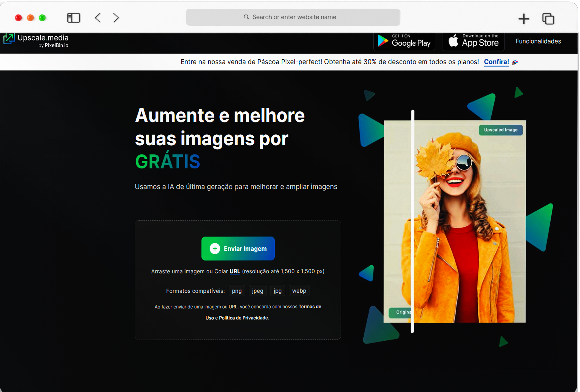The width and height of the screenshot is (580, 392).
Task: Click the woman preview image
Action: tap(454, 222)
